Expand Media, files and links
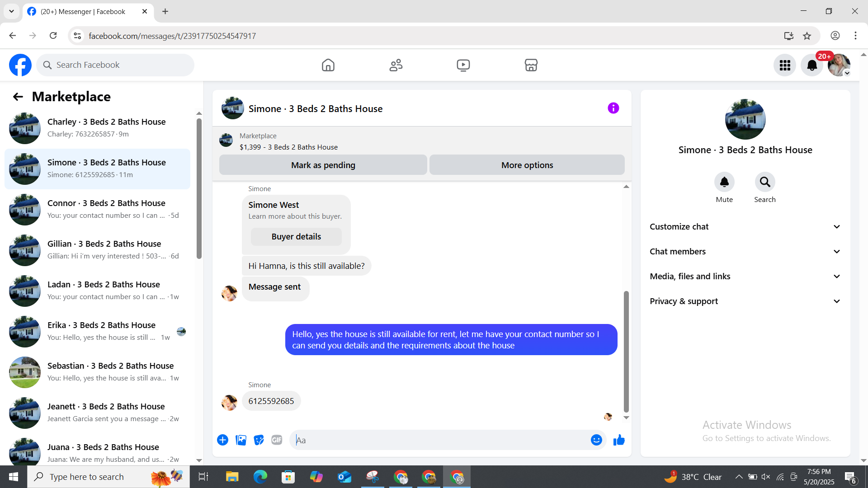This screenshot has height=488, width=868. coord(745,276)
